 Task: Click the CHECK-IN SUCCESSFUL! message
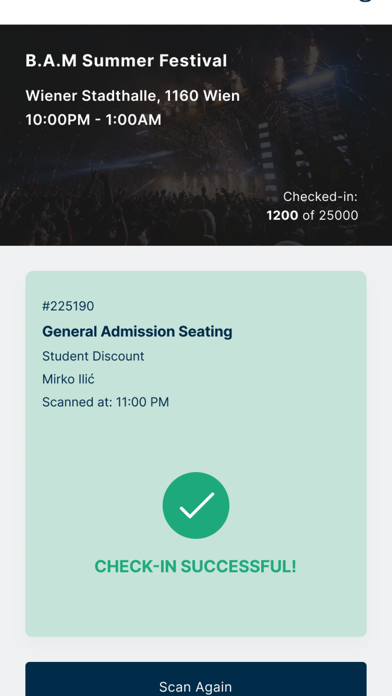[x=195, y=566]
